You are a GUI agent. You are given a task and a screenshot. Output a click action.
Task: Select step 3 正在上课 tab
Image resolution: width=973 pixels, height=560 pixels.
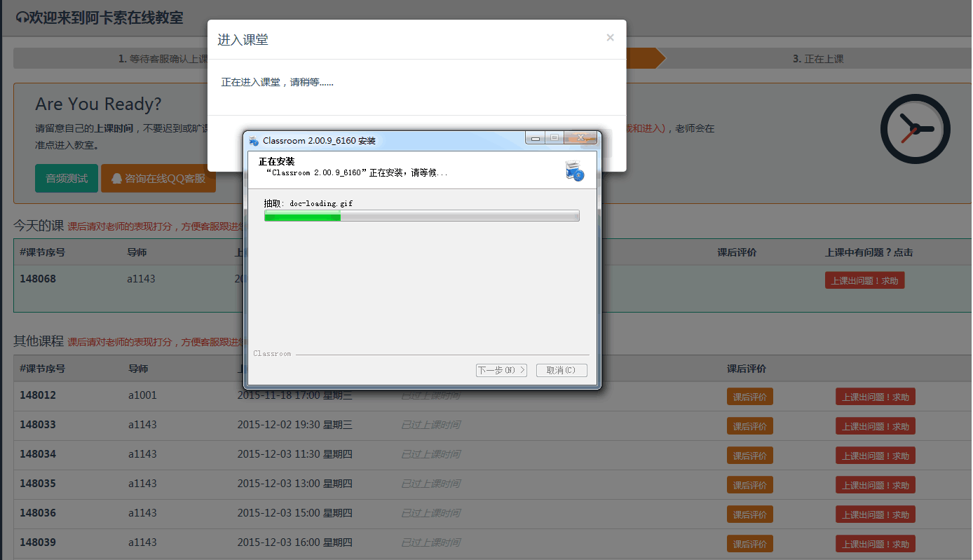(817, 59)
